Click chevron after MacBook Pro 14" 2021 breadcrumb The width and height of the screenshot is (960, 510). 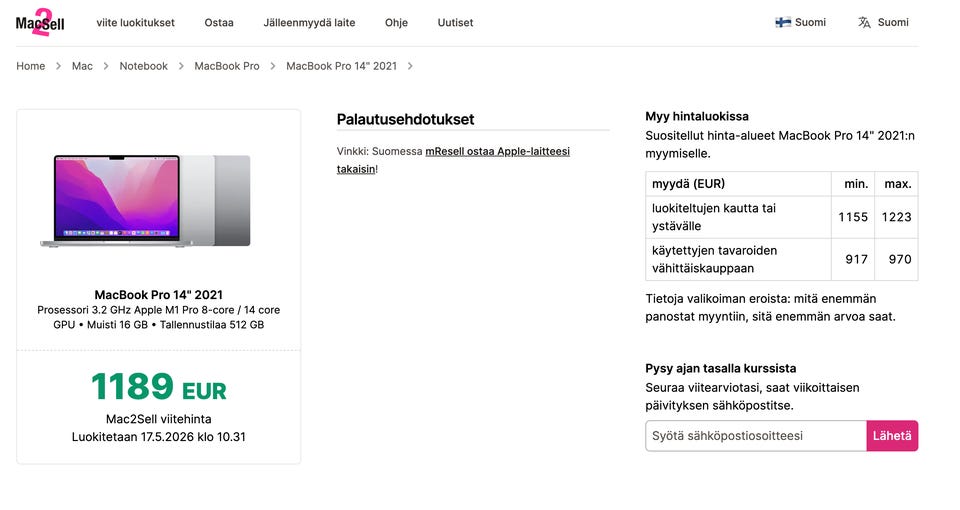410,66
